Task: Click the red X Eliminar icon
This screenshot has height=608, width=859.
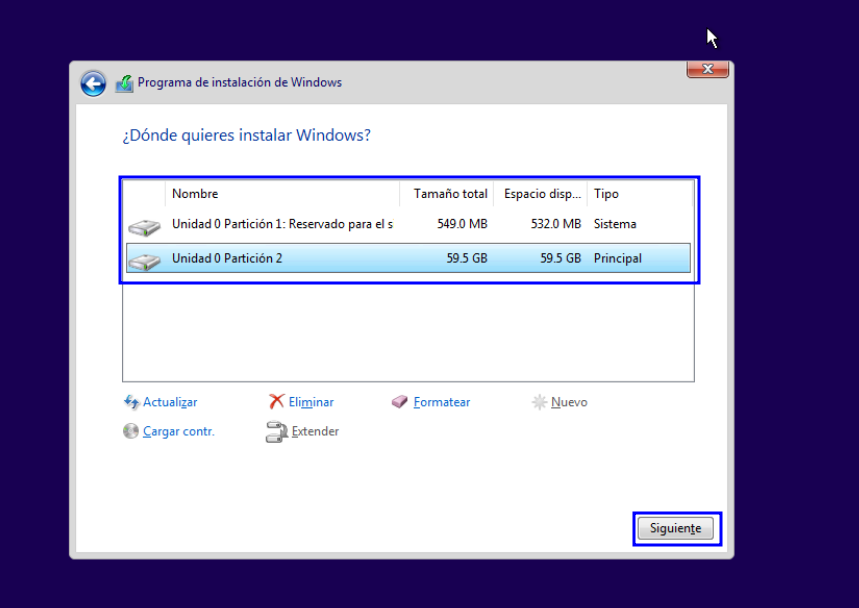Action: point(276,401)
